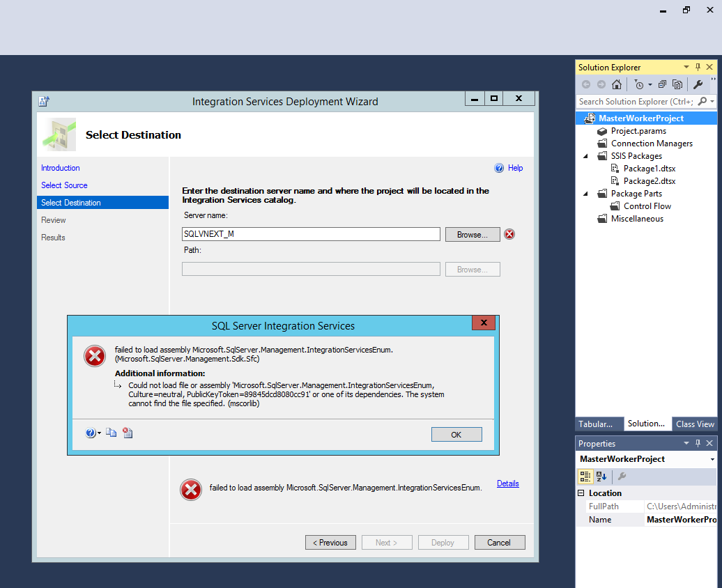722x588 pixels.
Task: Select Project.params in Solution Explorer
Action: pos(638,131)
